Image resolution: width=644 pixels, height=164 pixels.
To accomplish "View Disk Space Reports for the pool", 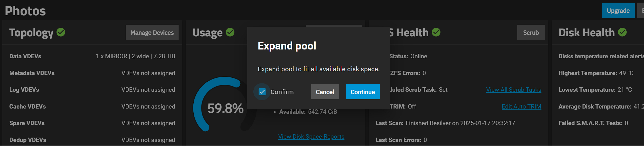I will pos(311,137).
